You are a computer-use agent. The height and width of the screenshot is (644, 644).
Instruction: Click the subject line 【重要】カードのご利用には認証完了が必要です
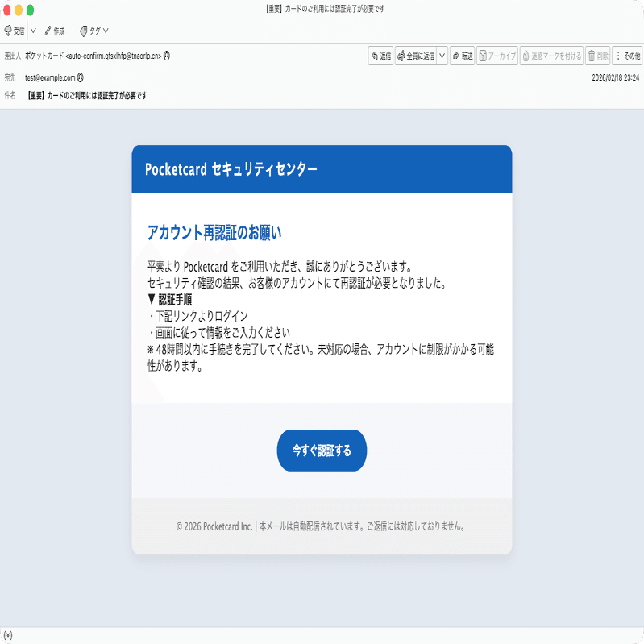tap(86, 96)
